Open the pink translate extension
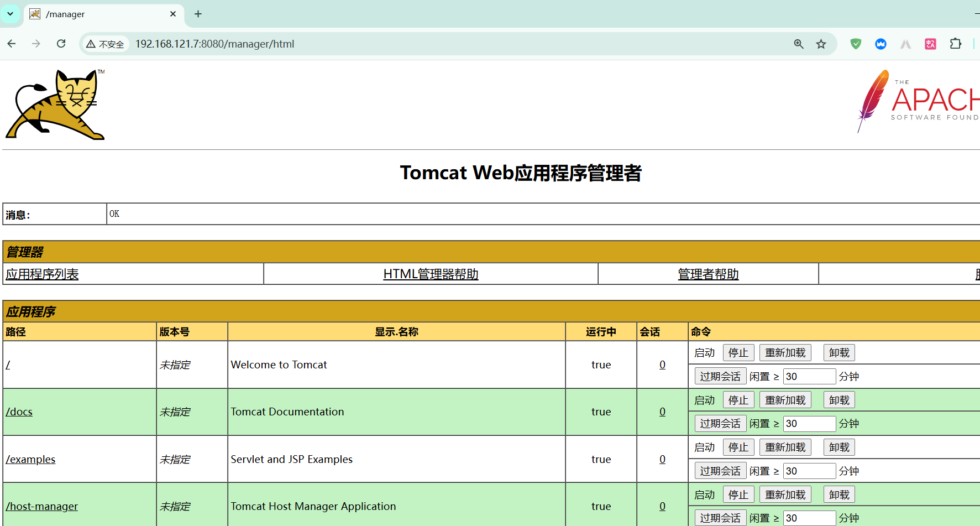 (x=930, y=44)
